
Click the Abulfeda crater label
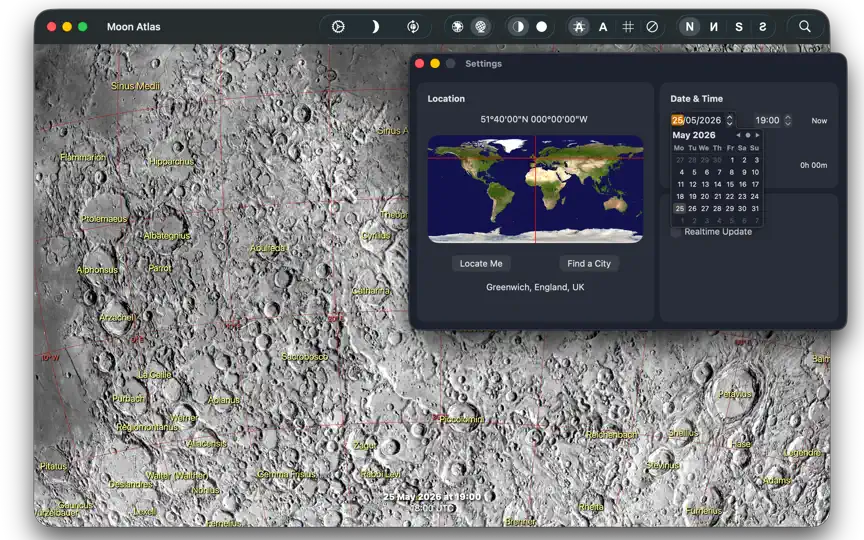[x=268, y=248]
